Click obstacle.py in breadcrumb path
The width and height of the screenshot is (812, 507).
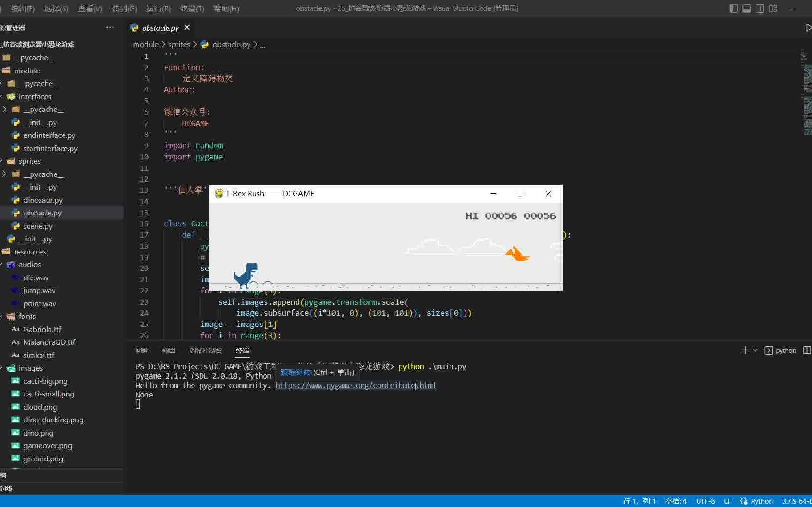(x=231, y=44)
